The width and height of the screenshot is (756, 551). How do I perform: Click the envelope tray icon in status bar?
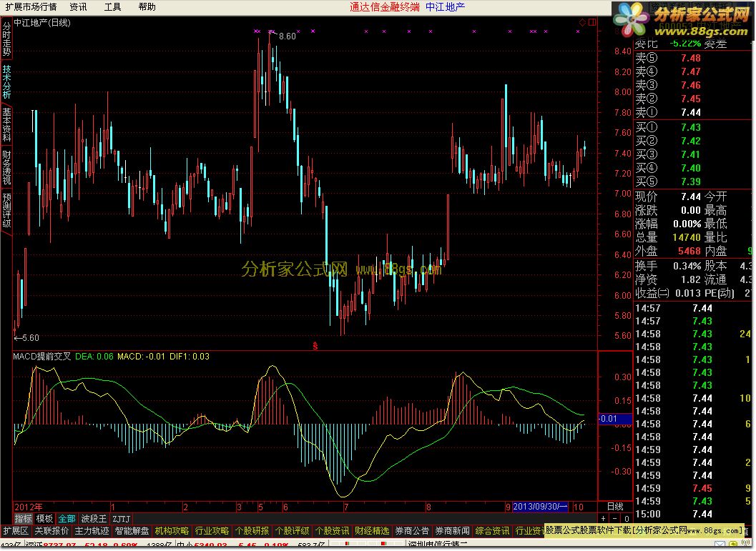pyautogui.click(x=720, y=545)
